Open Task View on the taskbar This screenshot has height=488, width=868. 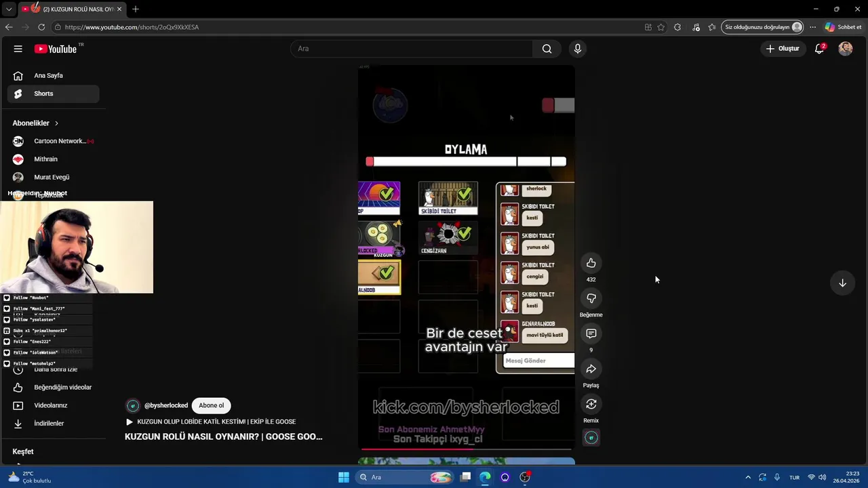coord(465,477)
